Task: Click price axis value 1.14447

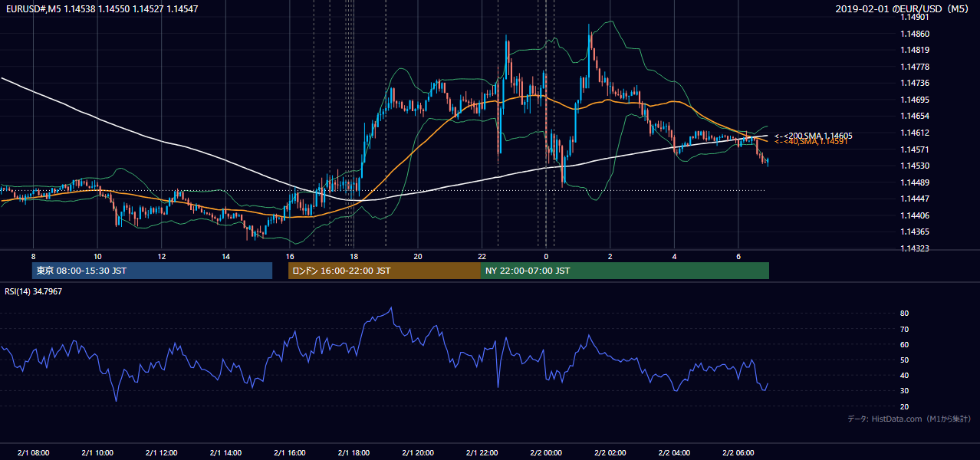Action: [x=915, y=199]
